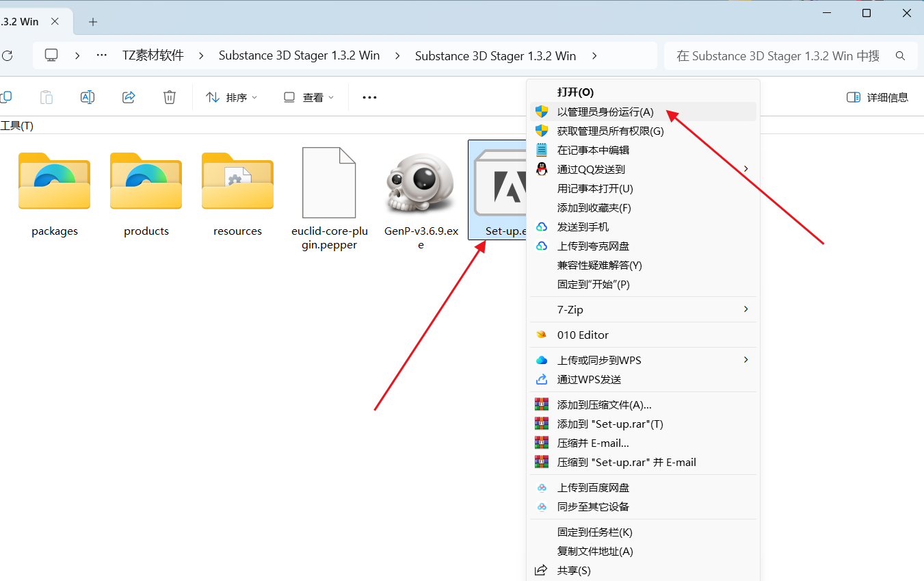
Task: Select 获取管理员所有权限(G) in the context menu
Action: pos(643,131)
